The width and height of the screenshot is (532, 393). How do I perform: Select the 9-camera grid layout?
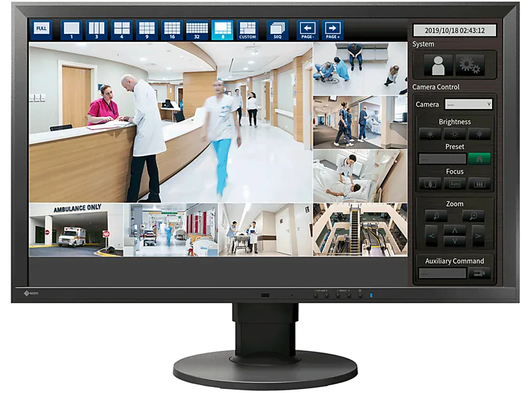pyautogui.click(x=146, y=30)
